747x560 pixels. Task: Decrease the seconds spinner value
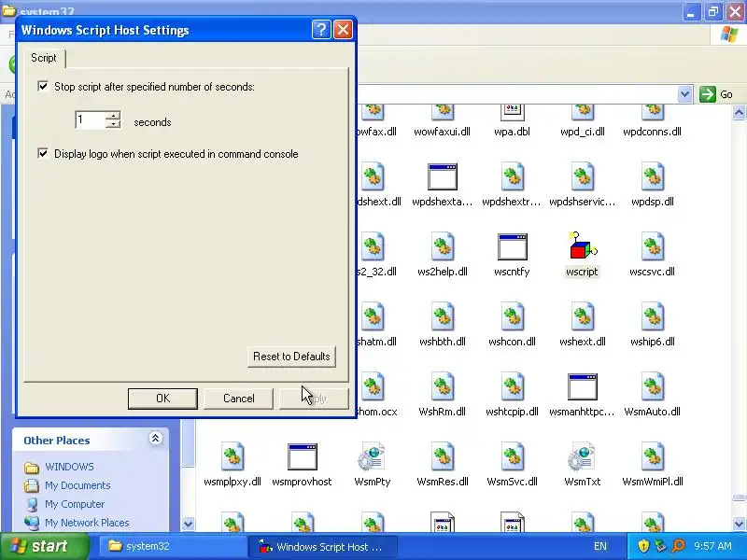click(113, 124)
